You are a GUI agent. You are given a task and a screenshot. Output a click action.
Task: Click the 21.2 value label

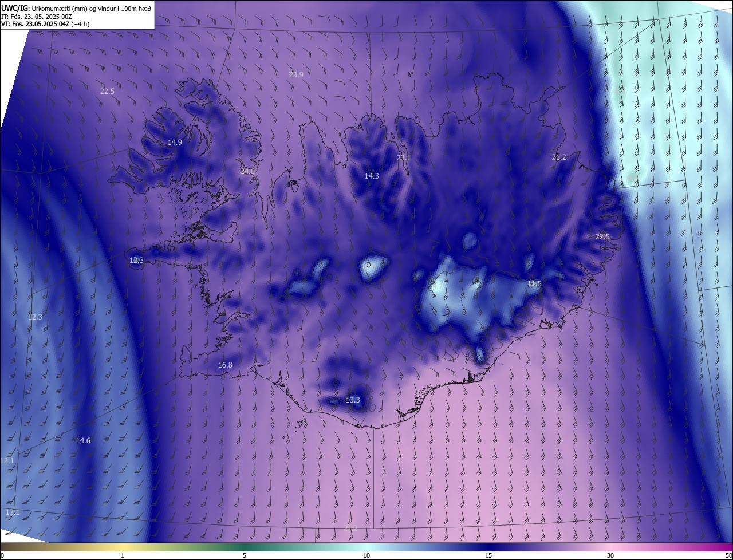pyautogui.click(x=559, y=157)
